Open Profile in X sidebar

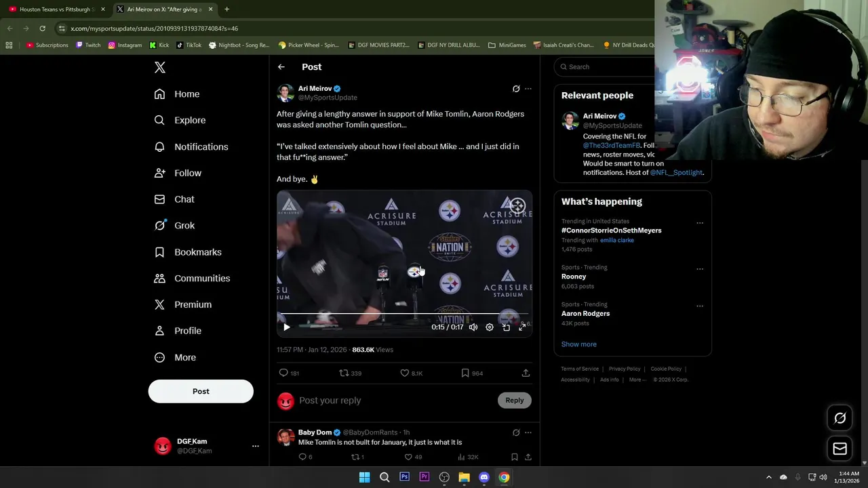(178, 331)
